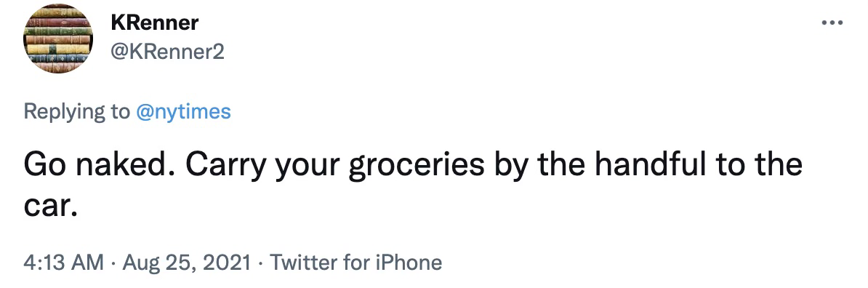Click the 'AM' part of the timestamp
This screenshot has width=868, height=288.
tap(89, 262)
